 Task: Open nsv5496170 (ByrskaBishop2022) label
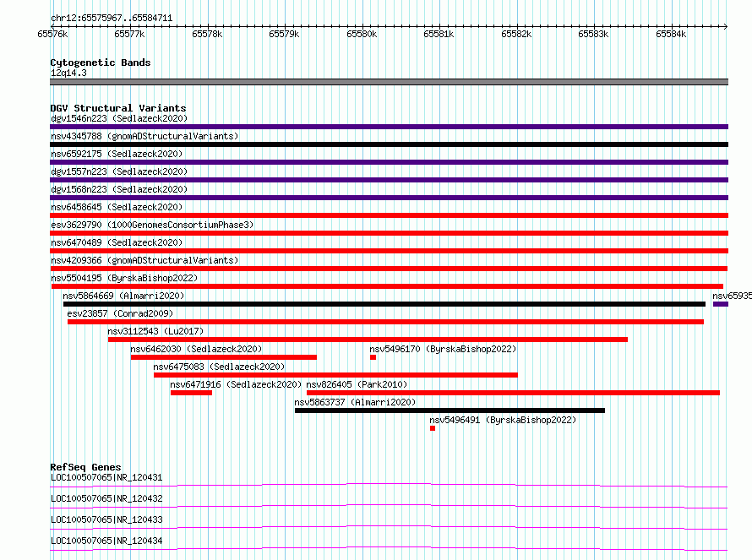(443, 349)
